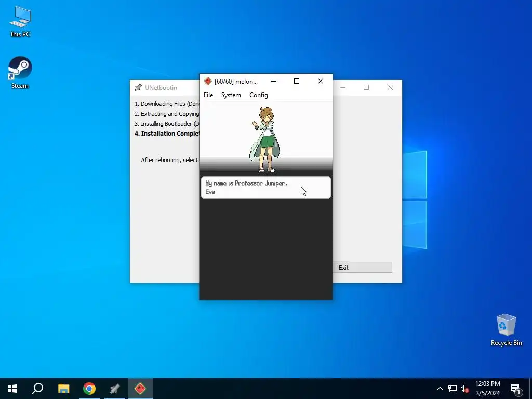
Task: Launch Google Chrome from taskbar
Action: click(x=89, y=389)
